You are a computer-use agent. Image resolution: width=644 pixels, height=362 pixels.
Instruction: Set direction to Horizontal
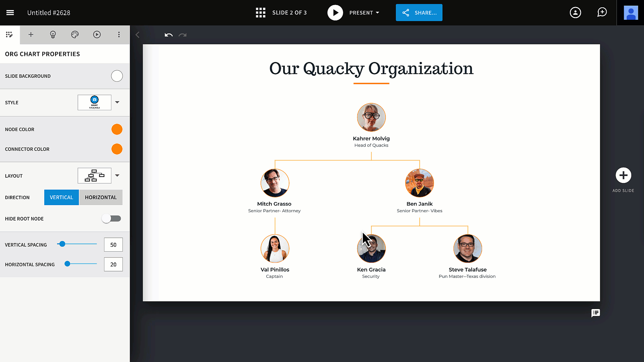pos(101,197)
